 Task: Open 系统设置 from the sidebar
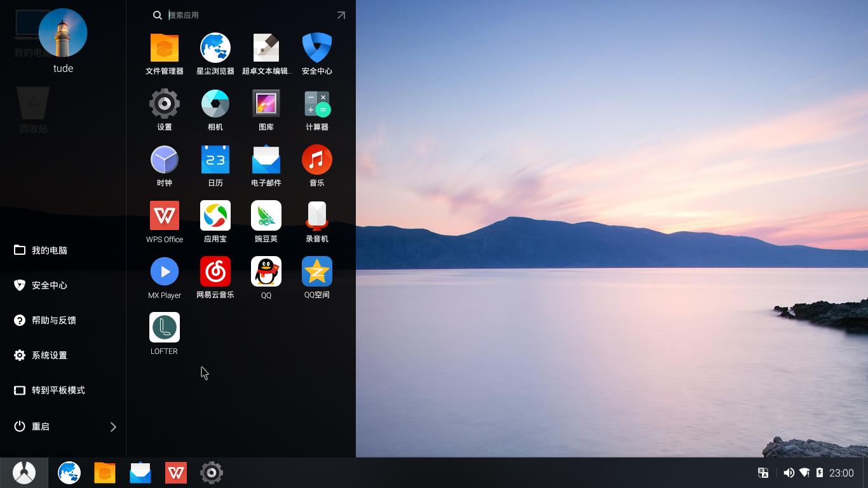[x=49, y=355]
